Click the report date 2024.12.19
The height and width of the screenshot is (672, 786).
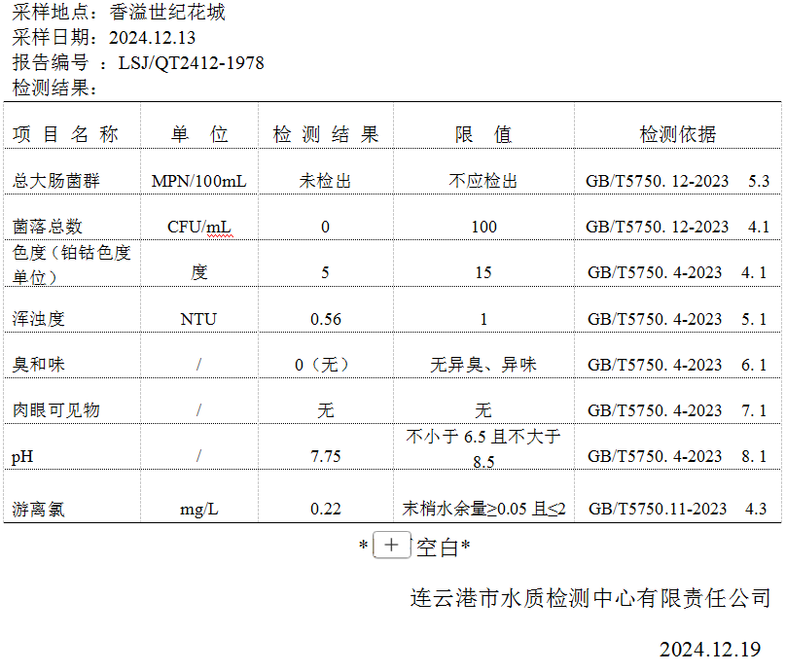(x=710, y=649)
